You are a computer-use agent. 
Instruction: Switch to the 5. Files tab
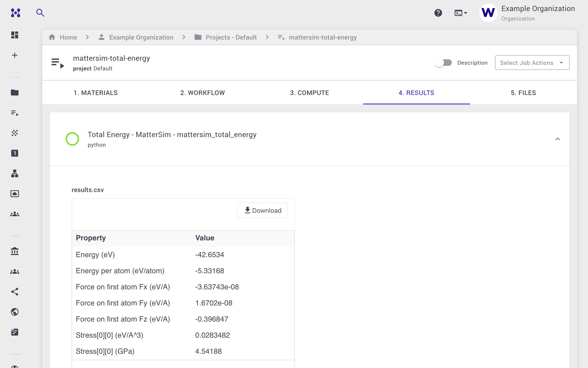(x=523, y=93)
